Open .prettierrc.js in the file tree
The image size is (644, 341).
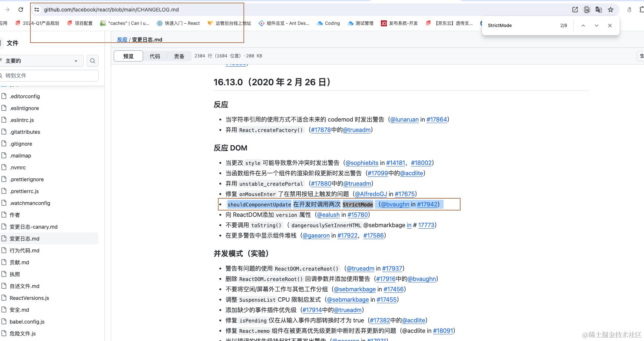point(24,191)
